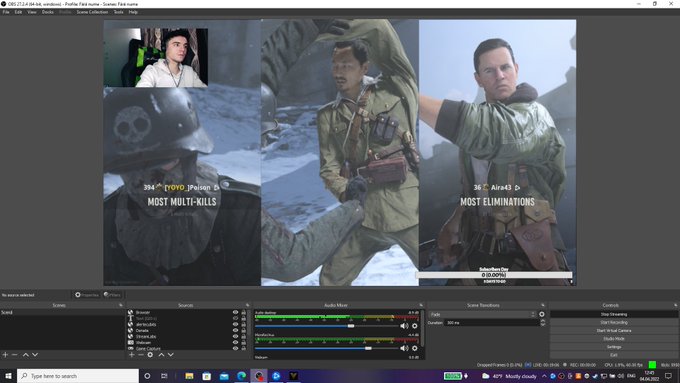Open Task View on taskbar
Viewport: 680px width, 383px height.
pos(164,376)
